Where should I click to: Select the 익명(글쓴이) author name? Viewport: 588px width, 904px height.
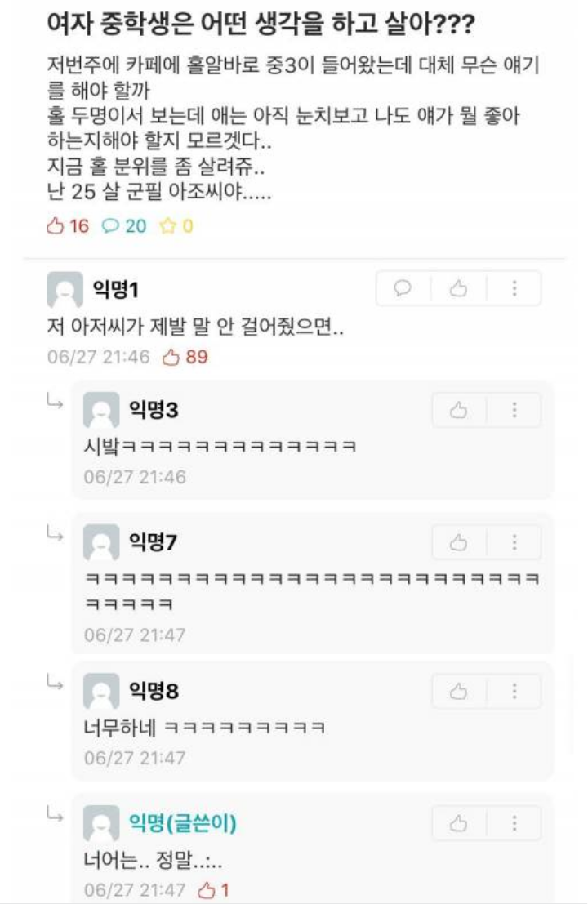point(183,822)
